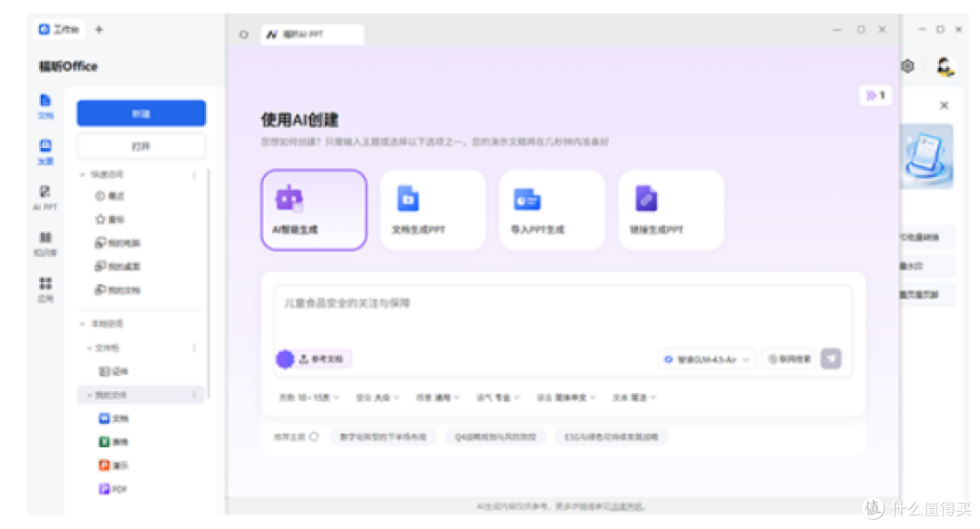Open more options beside 我的文件

(194, 396)
